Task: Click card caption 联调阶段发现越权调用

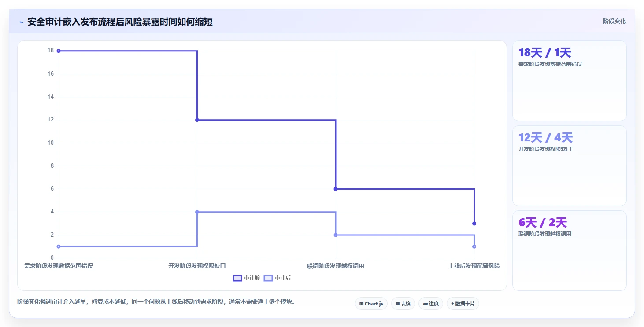Action: (545, 234)
